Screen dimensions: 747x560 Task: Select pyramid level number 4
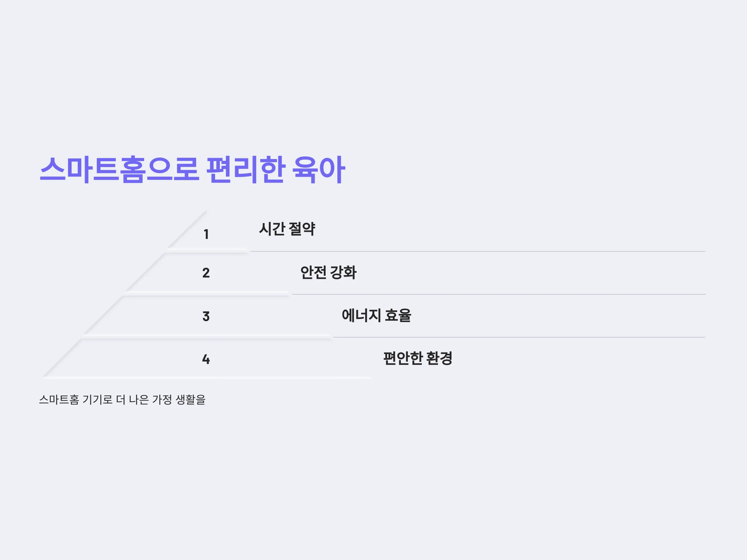coord(206,359)
